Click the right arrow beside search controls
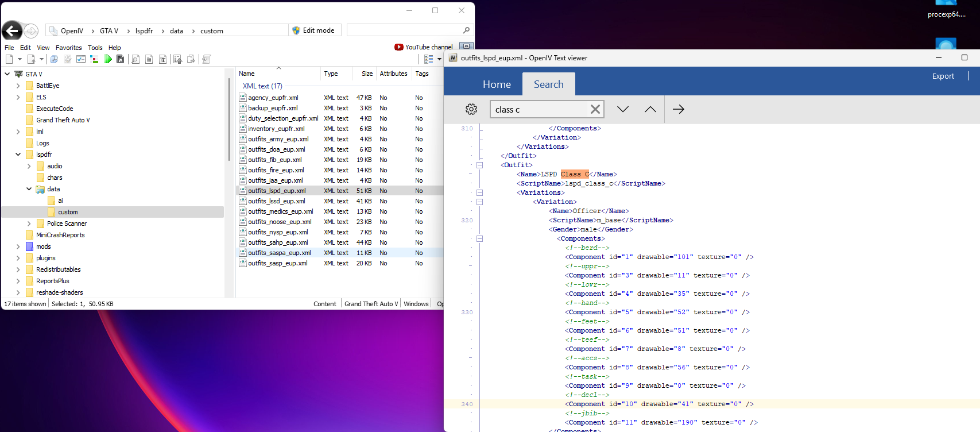The height and width of the screenshot is (432, 980). click(679, 109)
